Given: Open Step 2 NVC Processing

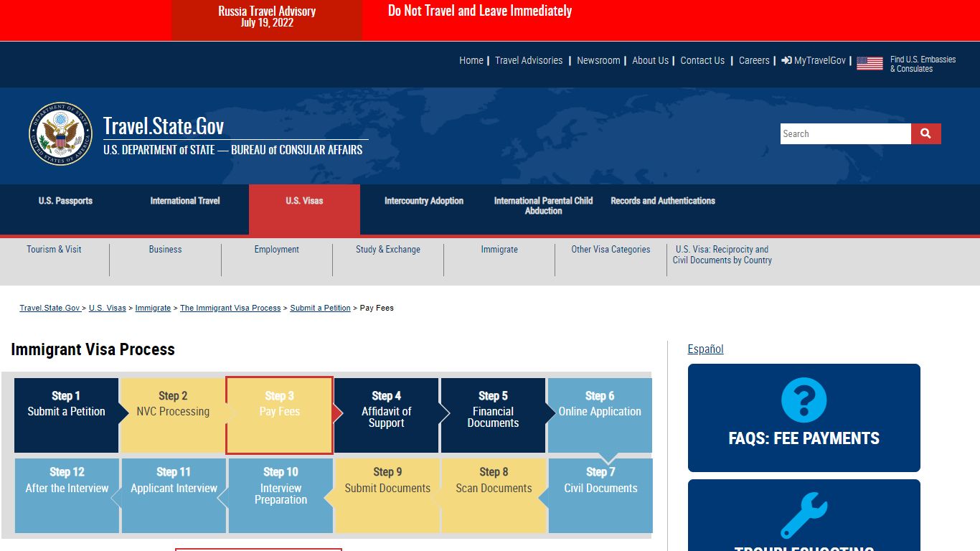Looking at the screenshot, I should point(173,415).
